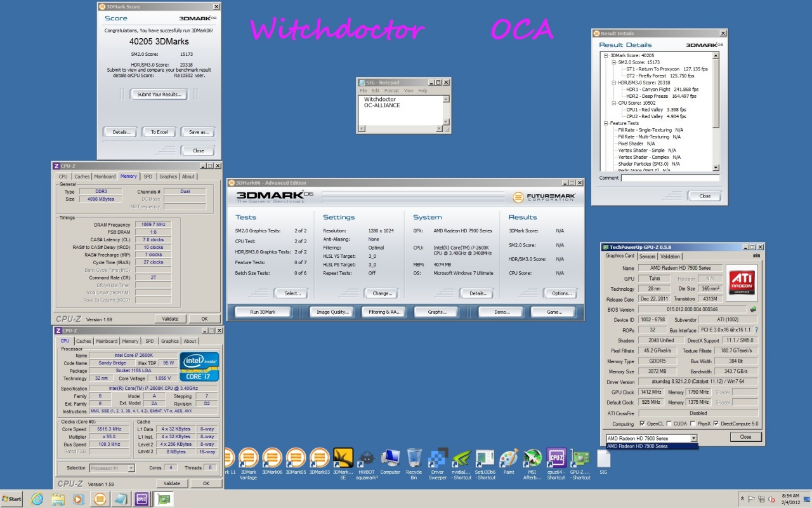This screenshot has width=812, height=508.
Task: Click Submit Your Results button
Action: 159,94
